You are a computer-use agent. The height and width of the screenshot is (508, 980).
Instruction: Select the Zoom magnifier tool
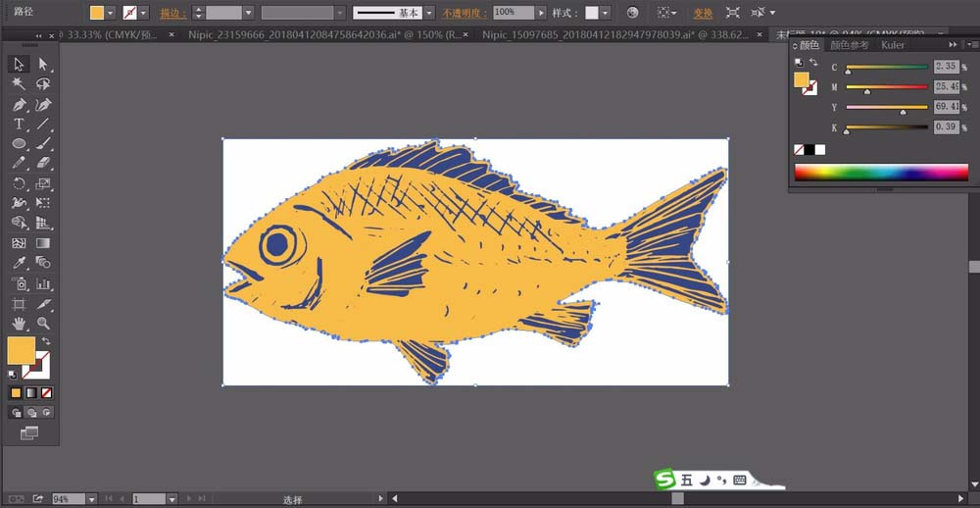(43, 324)
